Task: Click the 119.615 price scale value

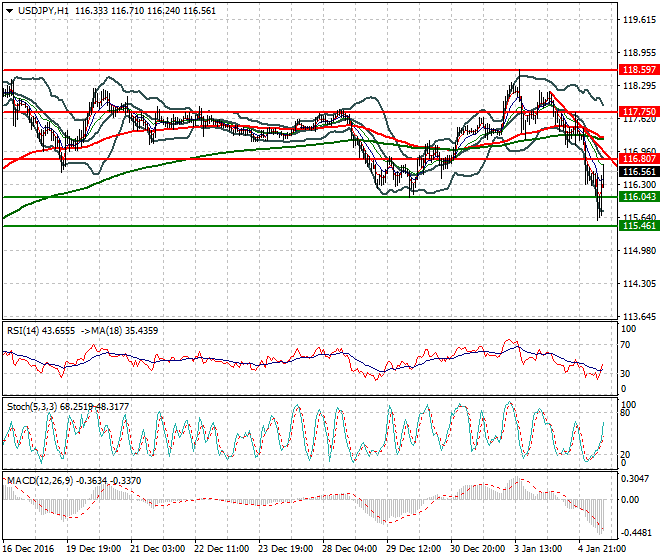Action: (639, 20)
